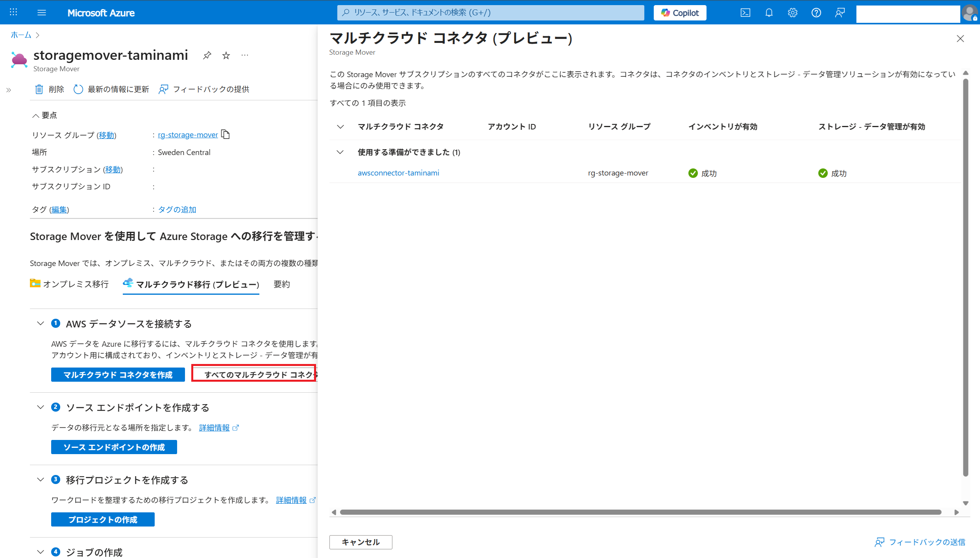Click ソース エンドポイントの作成 button
The height and width of the screenshot is (558, 980).
coord(114,447)
